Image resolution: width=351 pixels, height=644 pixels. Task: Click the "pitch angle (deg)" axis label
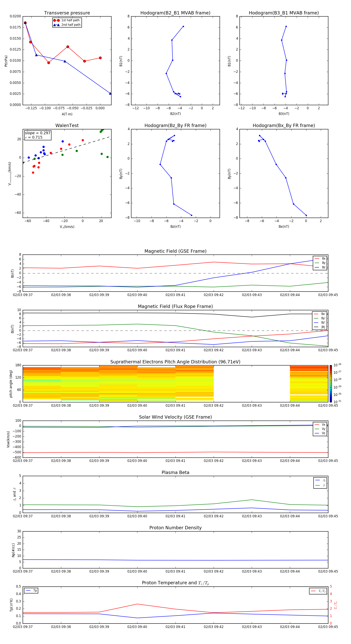[x=11, y=384]
